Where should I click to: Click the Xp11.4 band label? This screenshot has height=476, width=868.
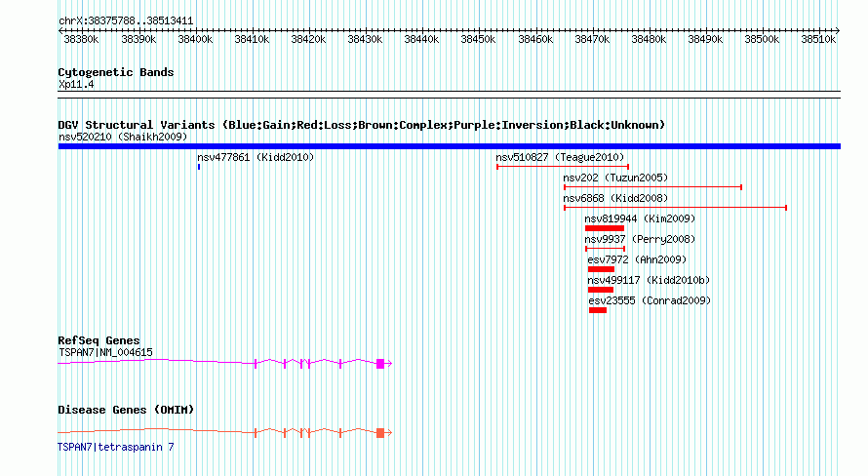pos(76,84)
